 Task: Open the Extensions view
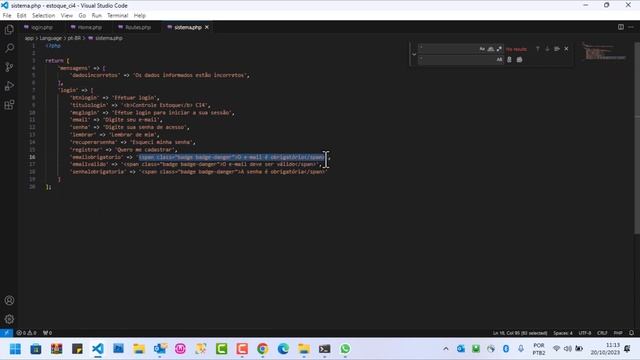[x=9, y=105]
